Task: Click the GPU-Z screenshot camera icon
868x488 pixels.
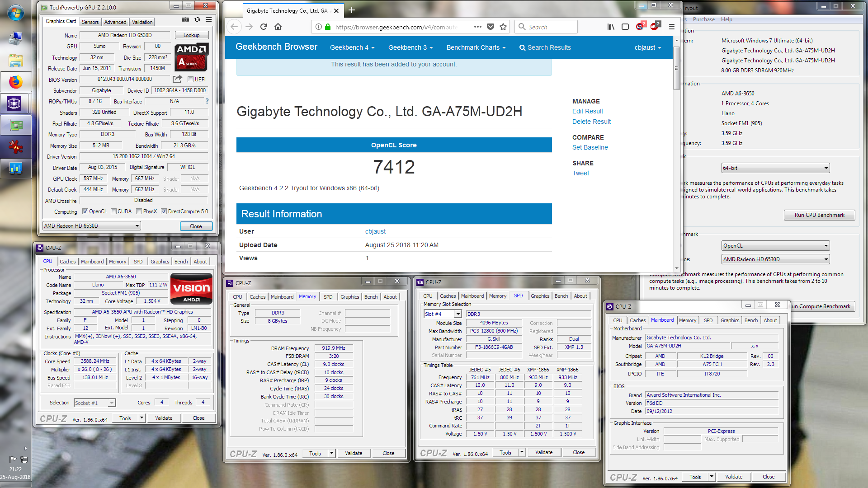Action: coord(185,20)
